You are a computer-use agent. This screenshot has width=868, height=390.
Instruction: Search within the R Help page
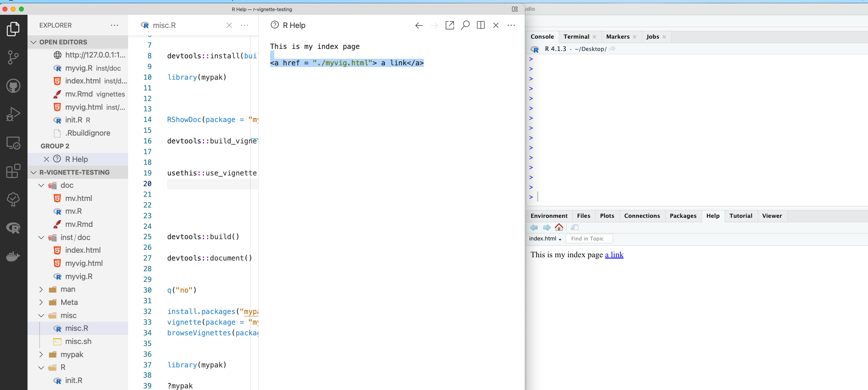point(465,25)
